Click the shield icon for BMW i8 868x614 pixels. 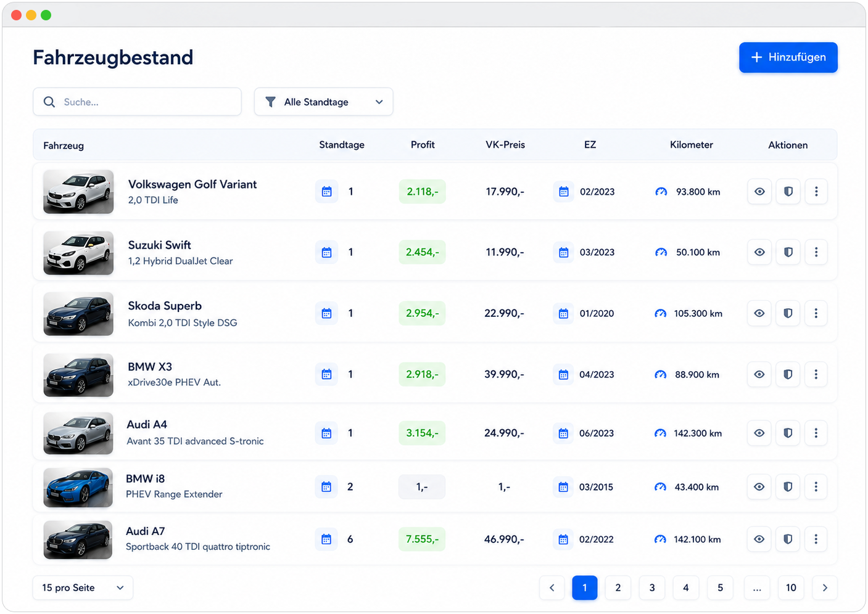[x=788, y=487]
